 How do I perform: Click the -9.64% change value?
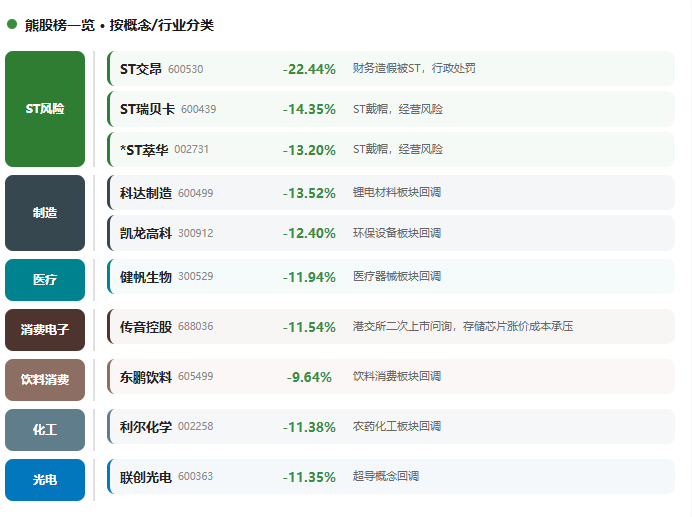[x=309, y=377]
